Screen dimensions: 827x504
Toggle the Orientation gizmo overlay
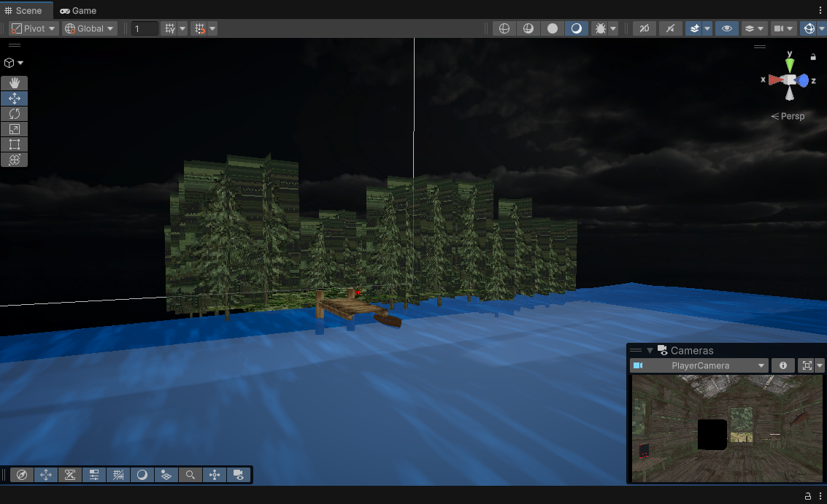[214, 475]
